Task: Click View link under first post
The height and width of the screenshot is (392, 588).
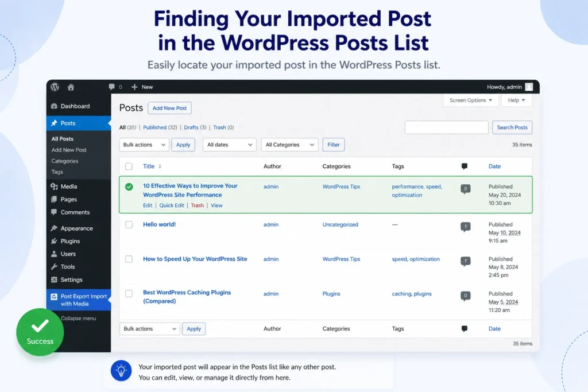Action: pyautogui.click(x=216, y=205)
